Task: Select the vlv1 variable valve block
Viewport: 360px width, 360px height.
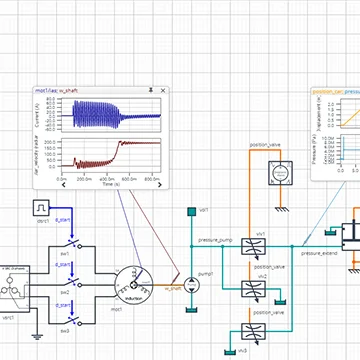Action: (x=254, y=247)
